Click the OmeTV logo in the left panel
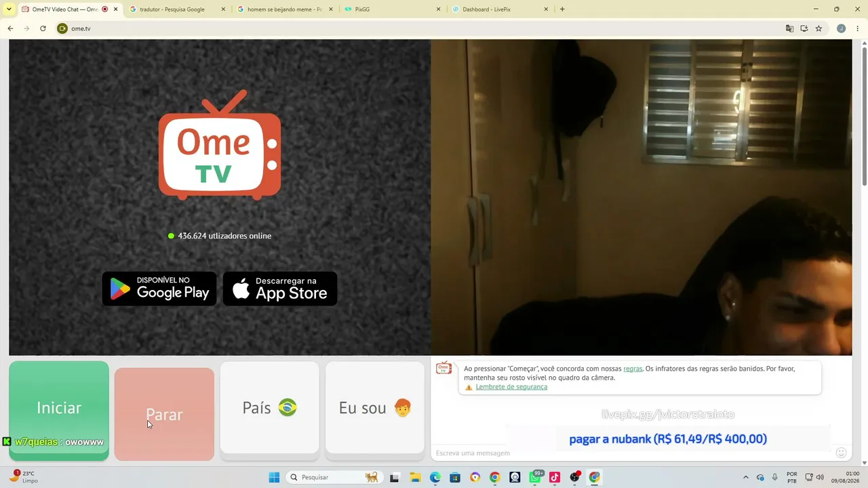 (220, 145)
